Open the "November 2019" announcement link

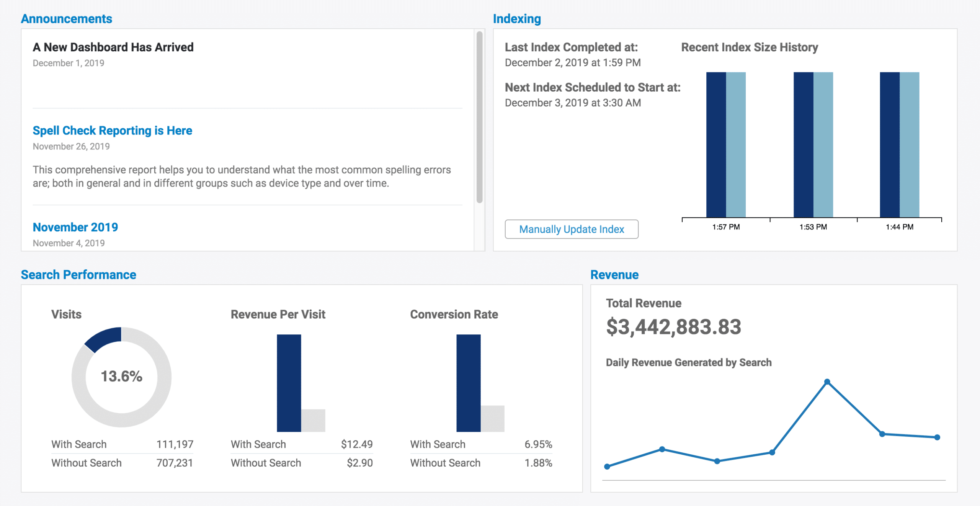tap(75, 227)
